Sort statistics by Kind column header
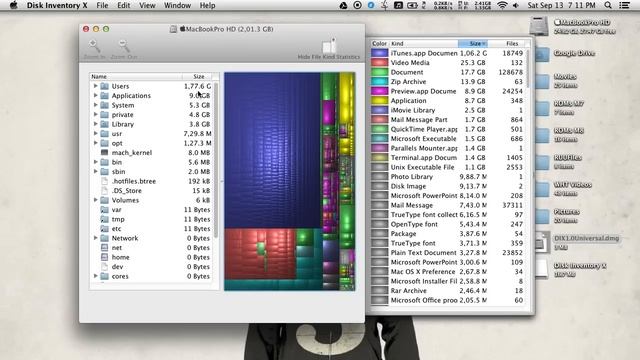Viewport: 640px width, 360px height. (423, 43)
